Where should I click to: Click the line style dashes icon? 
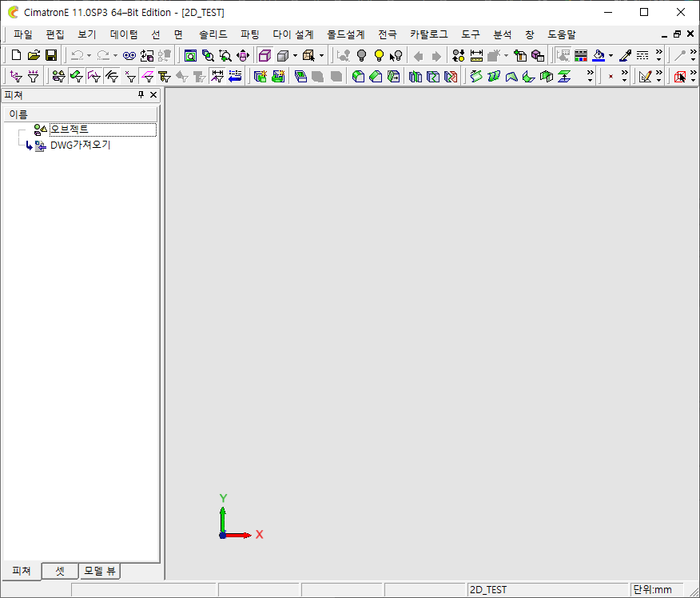642,55
